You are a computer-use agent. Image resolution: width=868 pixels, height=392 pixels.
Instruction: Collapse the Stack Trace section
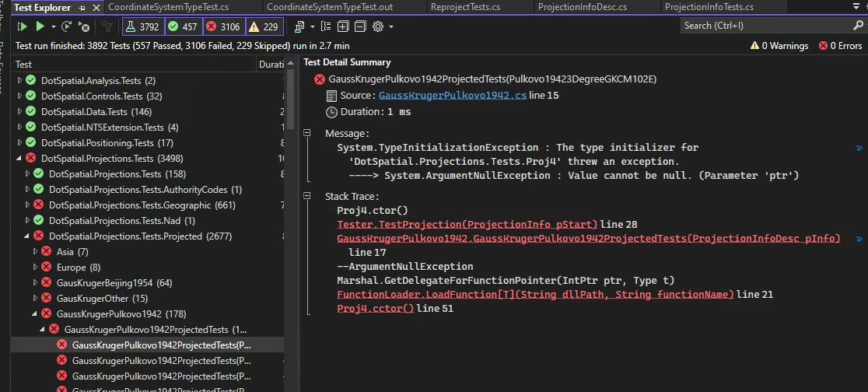pos(306,196)
